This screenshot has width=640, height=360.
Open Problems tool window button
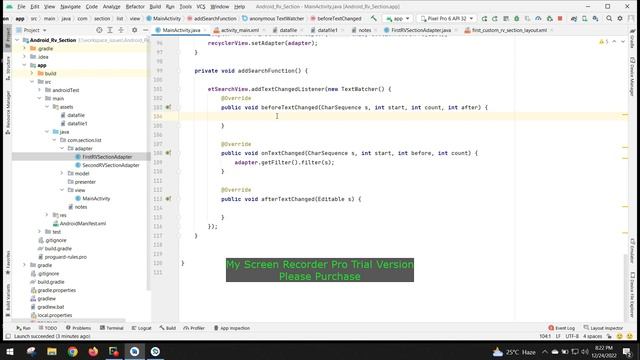pyautogui.click(x=78, y=328)
